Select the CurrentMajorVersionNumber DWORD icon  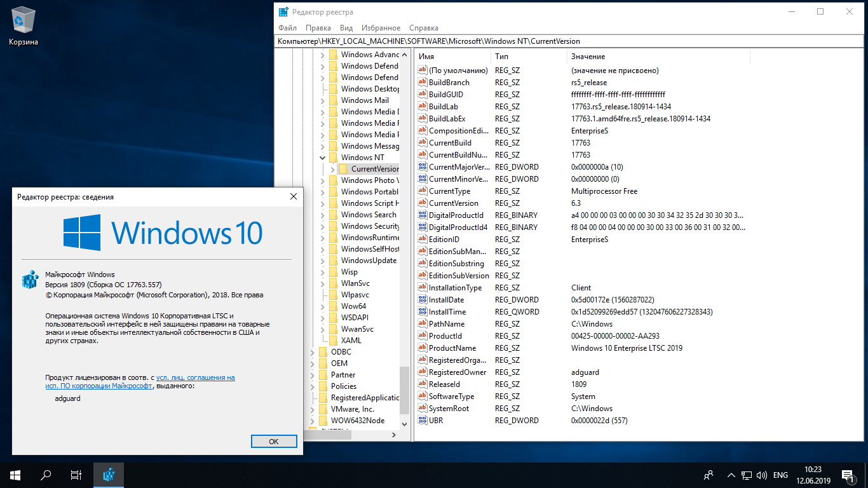click(x=423, y=167)
